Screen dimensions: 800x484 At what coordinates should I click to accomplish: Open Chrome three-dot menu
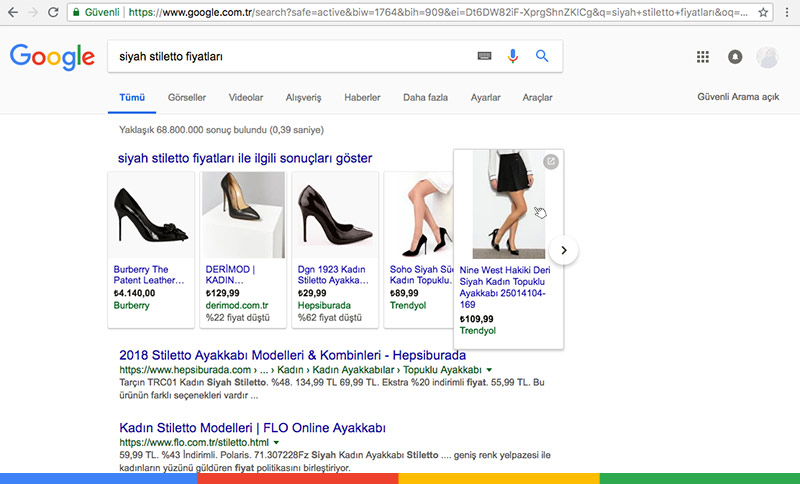point(787,12)
